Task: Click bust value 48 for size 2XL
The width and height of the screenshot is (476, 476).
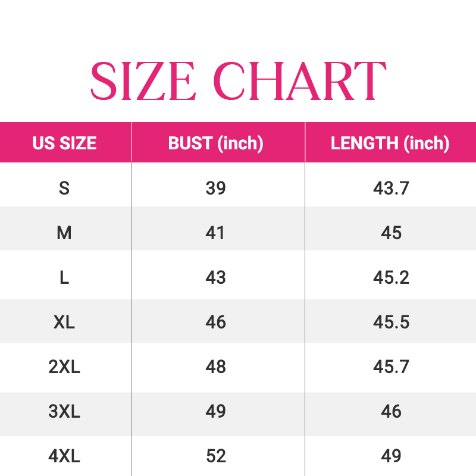Action: pyautogui.click(x=215, y=367)
